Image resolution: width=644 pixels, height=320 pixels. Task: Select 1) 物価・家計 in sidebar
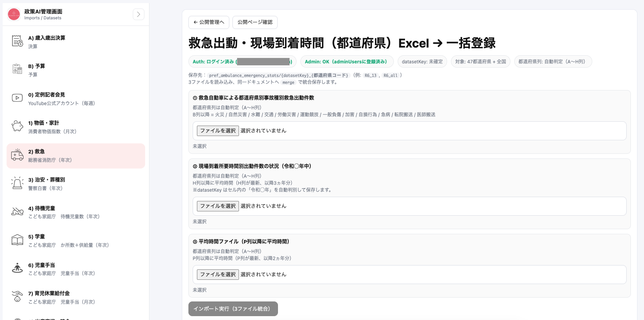coord(76,127)
